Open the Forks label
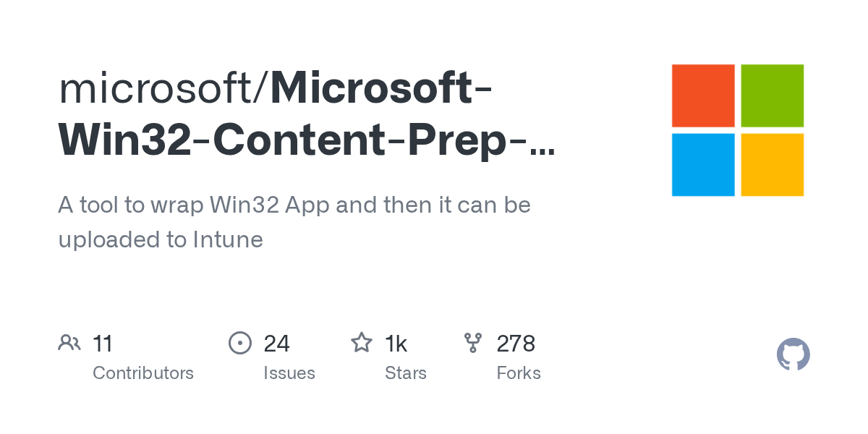The image size is (868, 434). [519, 373]
